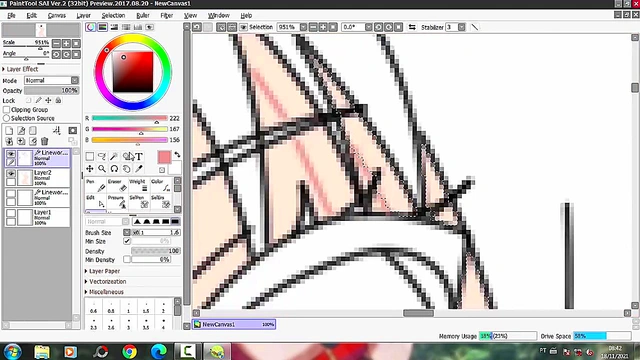The height and width of the screenshot is (360, 640).
Task: Select the text tool
Action: coord(139,156)
